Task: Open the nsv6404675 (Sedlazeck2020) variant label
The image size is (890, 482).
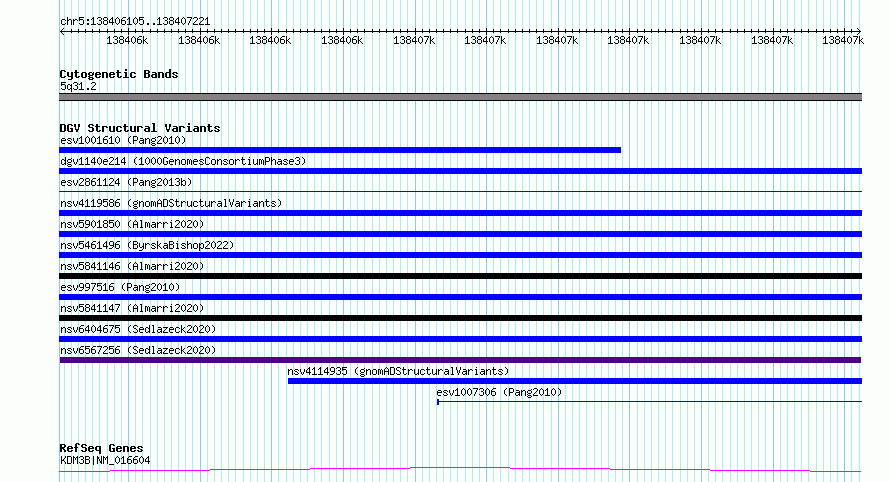Action: click(x=138, y=329)
